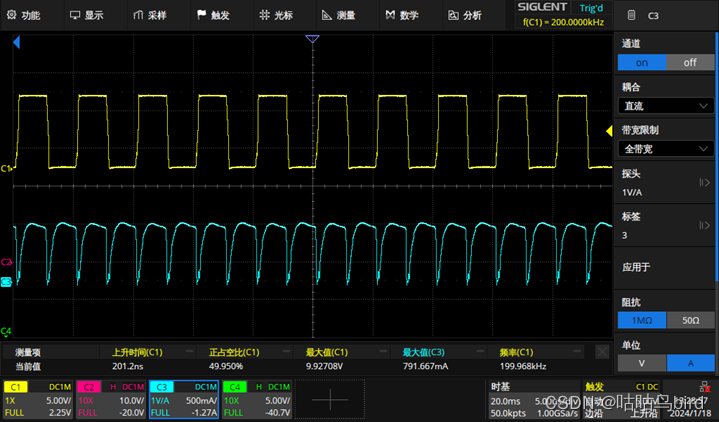The image size is (719, 422).
Task: Click the C3 panel header list icon
Action: [631, 15]
